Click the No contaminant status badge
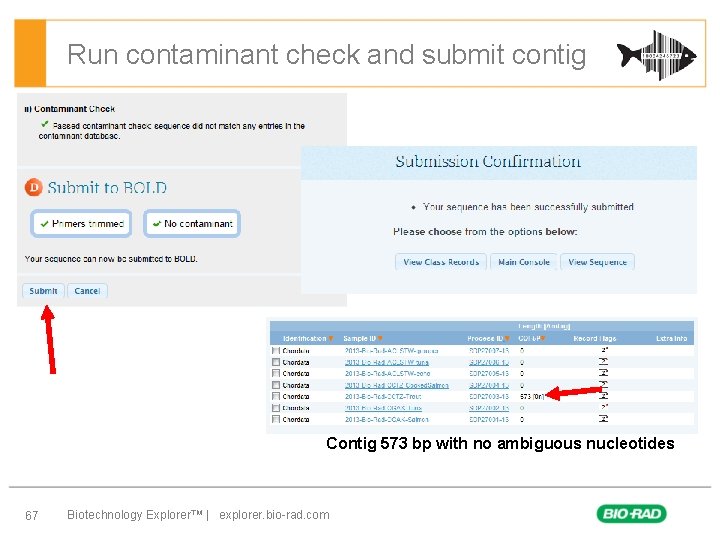Image resolution: width=720 pixels, height=540 pixels. click(x=192, y=224)
